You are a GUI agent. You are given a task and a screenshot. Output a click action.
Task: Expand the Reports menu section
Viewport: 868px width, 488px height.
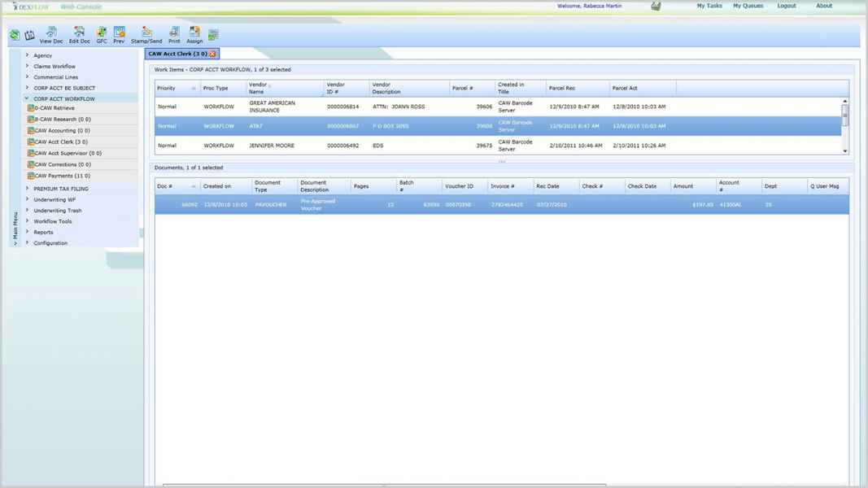pos(27,232)
